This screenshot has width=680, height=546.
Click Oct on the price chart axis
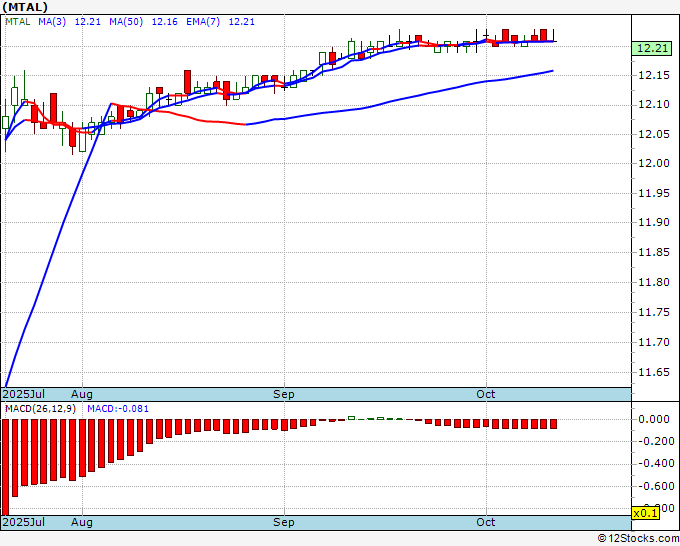(486, 394)
